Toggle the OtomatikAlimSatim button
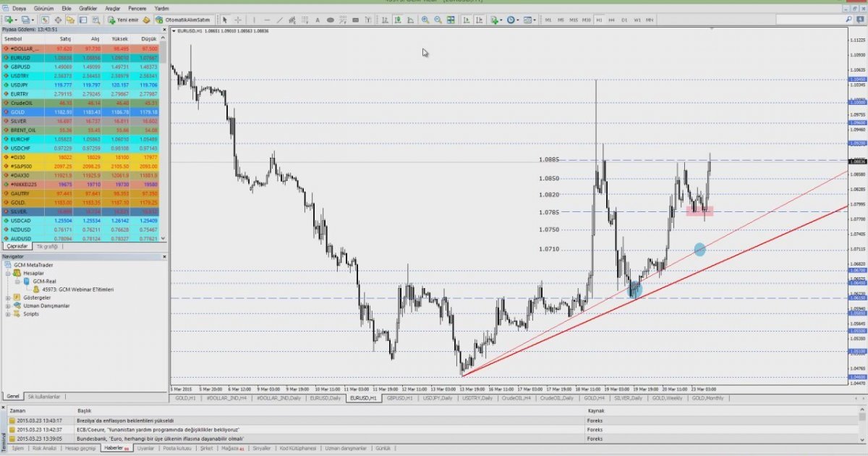Viewport: 868px width, 456px height. coord(184,20)
